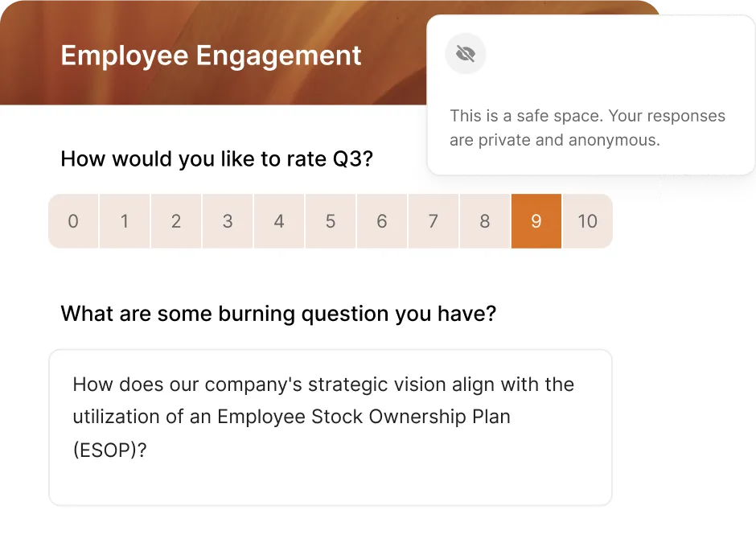Click the safe space privacy message
The width and height of the screenshot is (756, 547).
point(587,128)
